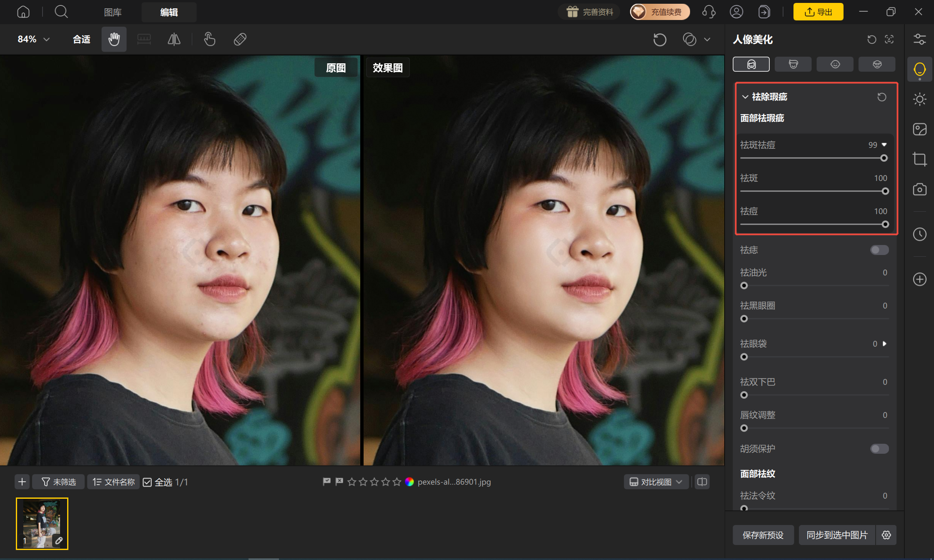Open the 84% zoom level dropdown

33,39
